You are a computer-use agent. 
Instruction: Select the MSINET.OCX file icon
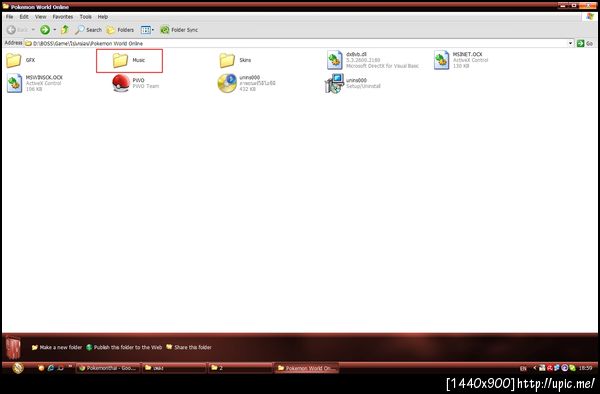tap(441, 60)
